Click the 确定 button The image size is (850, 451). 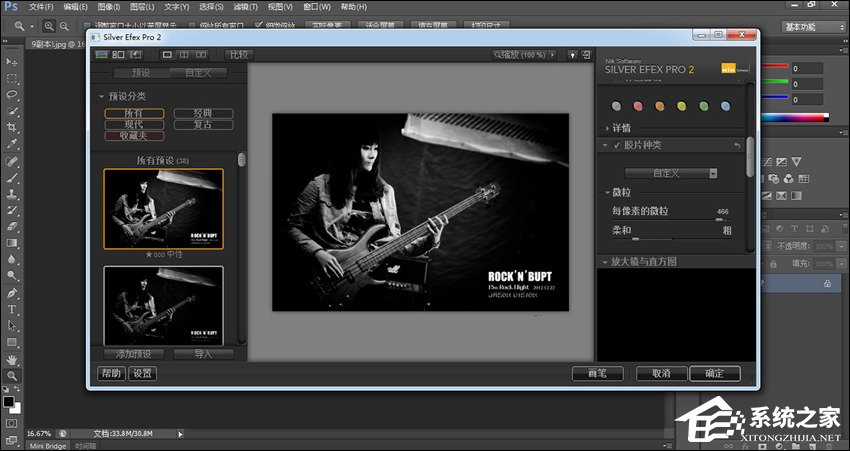pos(714,373)
